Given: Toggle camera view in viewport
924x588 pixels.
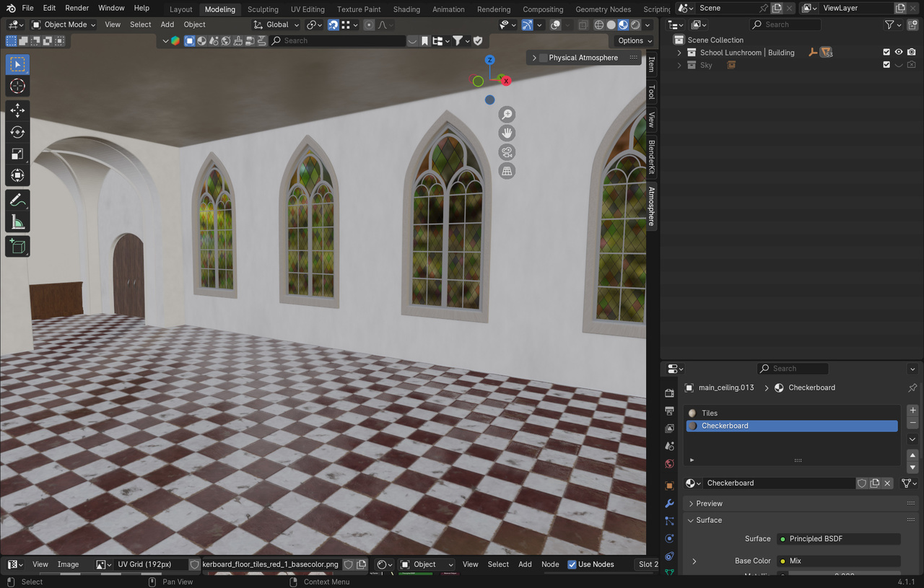Looking at the screenshot, I should click(507, 152).
